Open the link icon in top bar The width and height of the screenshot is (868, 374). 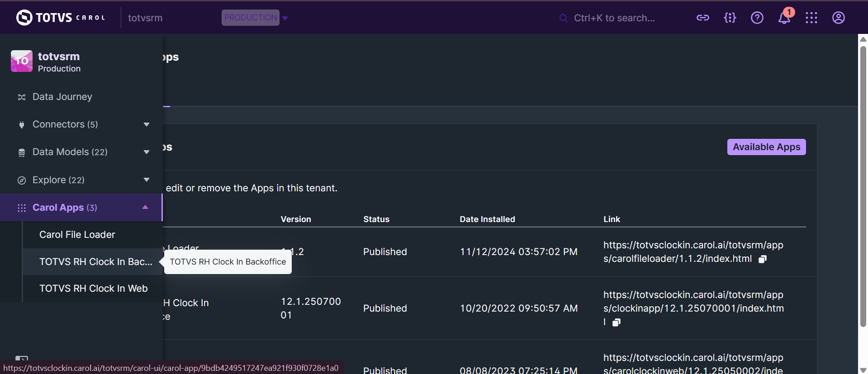tap(702, 18)
